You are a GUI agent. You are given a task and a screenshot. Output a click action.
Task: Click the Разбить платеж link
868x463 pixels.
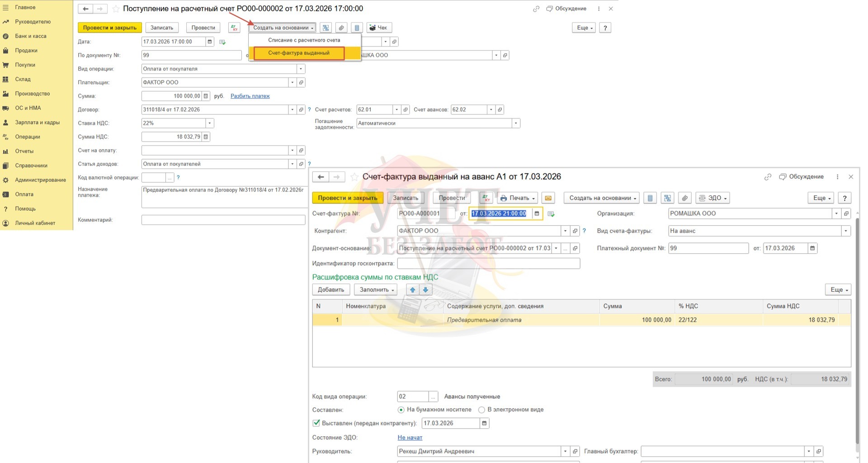point(250,96)
